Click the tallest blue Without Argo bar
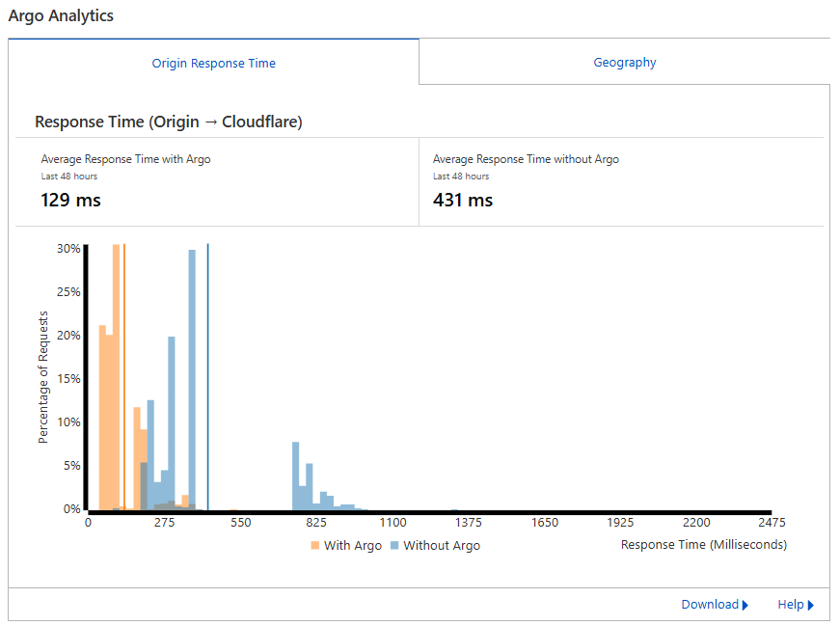The height and width of the screenshot is (625, 840). [192, 380]
